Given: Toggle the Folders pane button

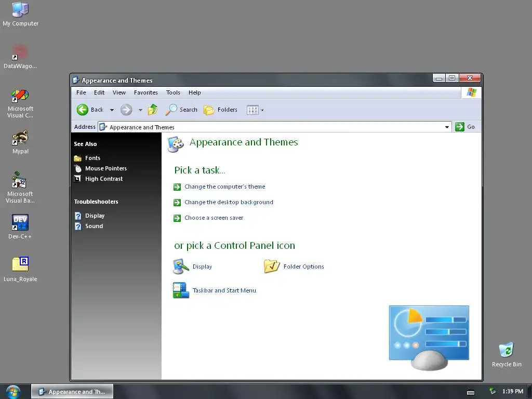Looking at the screenshot, I should 220,110.
